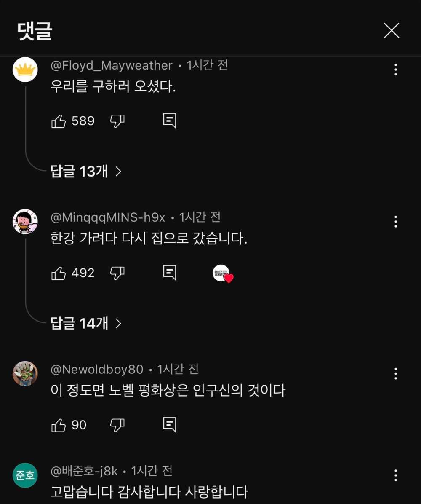The image size is (421, 504).
Task: Dislike the @MinqqqMINS-h9x comment
Action: point(117,273)
